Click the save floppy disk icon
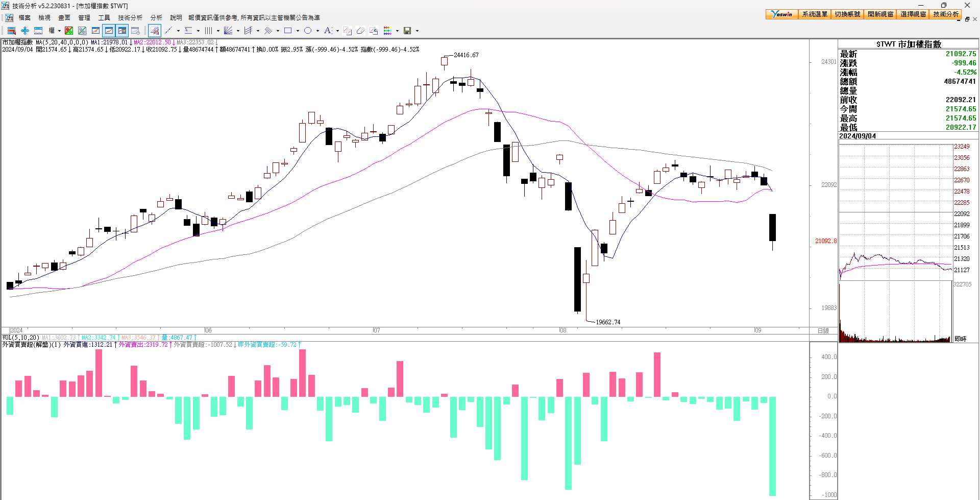The width and height of the screenshot is (980, 500). 407,31
